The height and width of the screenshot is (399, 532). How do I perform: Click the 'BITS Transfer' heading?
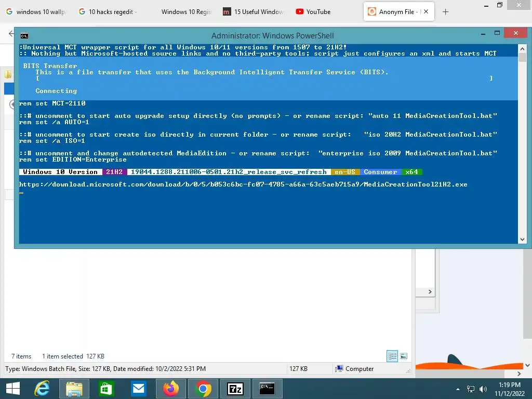[50, 66]
